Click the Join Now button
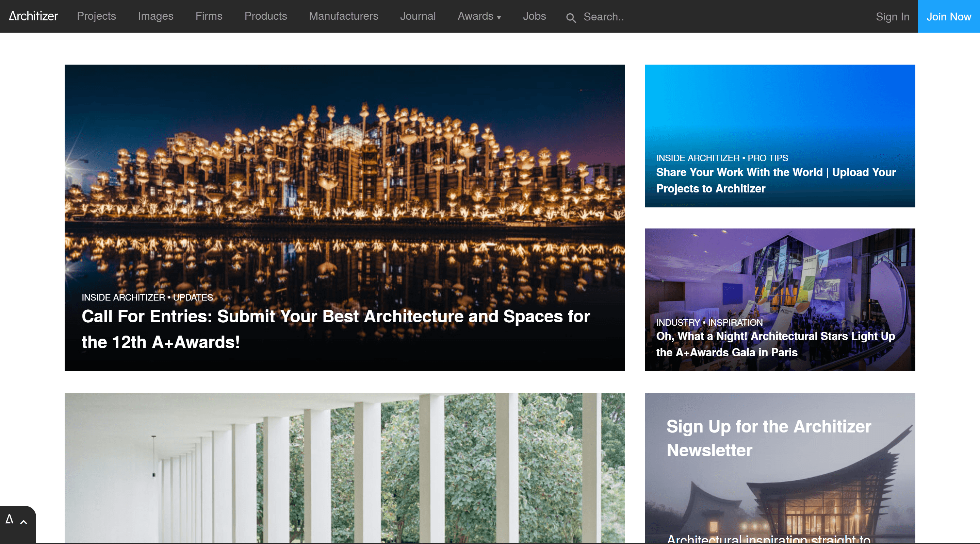This screenshot has width=980, height=544. [x=948, y=16]
